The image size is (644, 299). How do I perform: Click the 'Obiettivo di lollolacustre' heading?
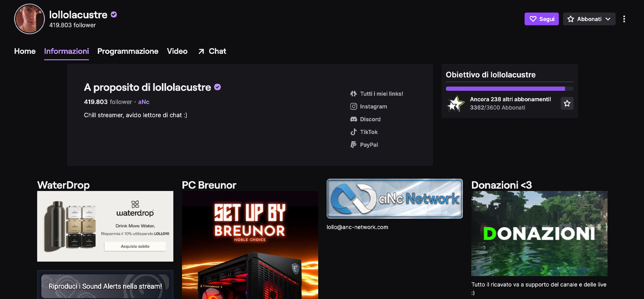pos(490,75)
